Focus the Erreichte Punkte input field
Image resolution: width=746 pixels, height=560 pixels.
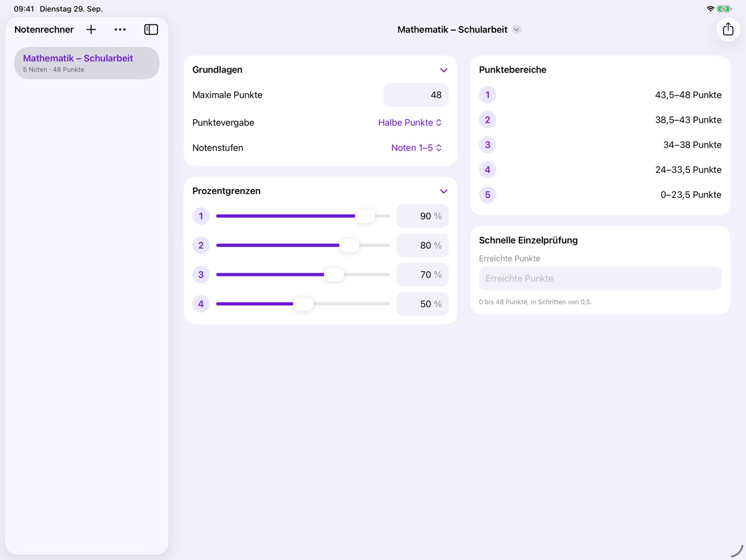click(x=600, y=278)
